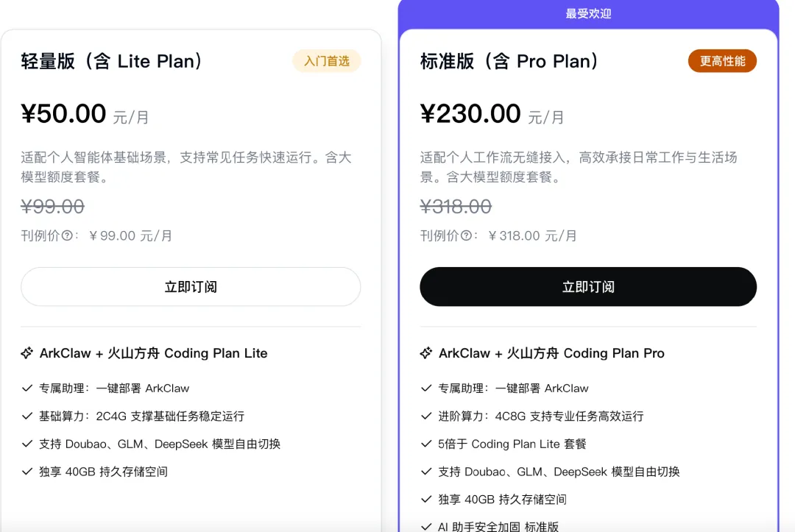Click the Lite plan 立即订阅 button
This screenshot has height=532, width=795.
click(191, 287)
